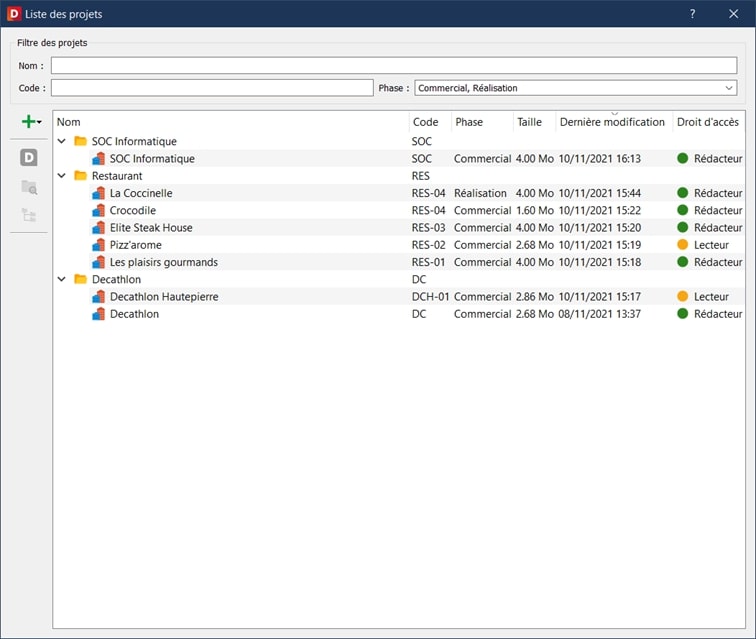Click the La Coccinelle project building icon
The image size is (756, 639).
(98, 193)
